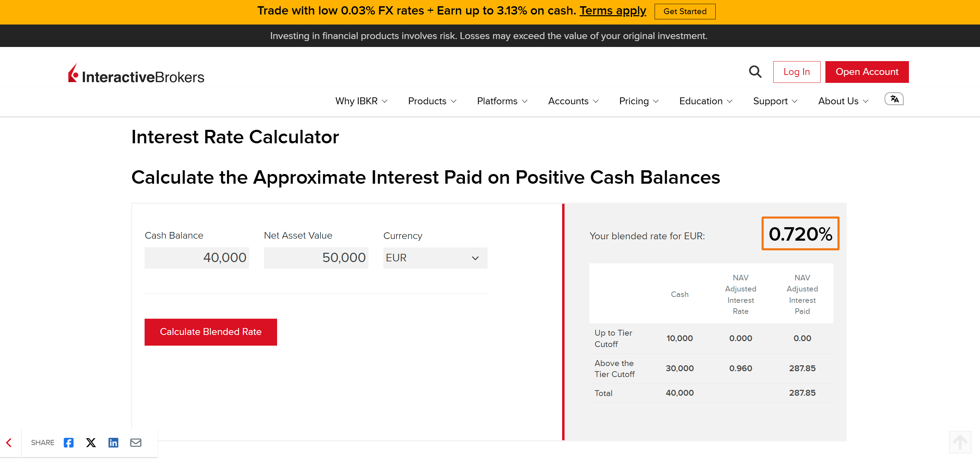
Task: Click Get Started in the banner
Action: [685, 11]
